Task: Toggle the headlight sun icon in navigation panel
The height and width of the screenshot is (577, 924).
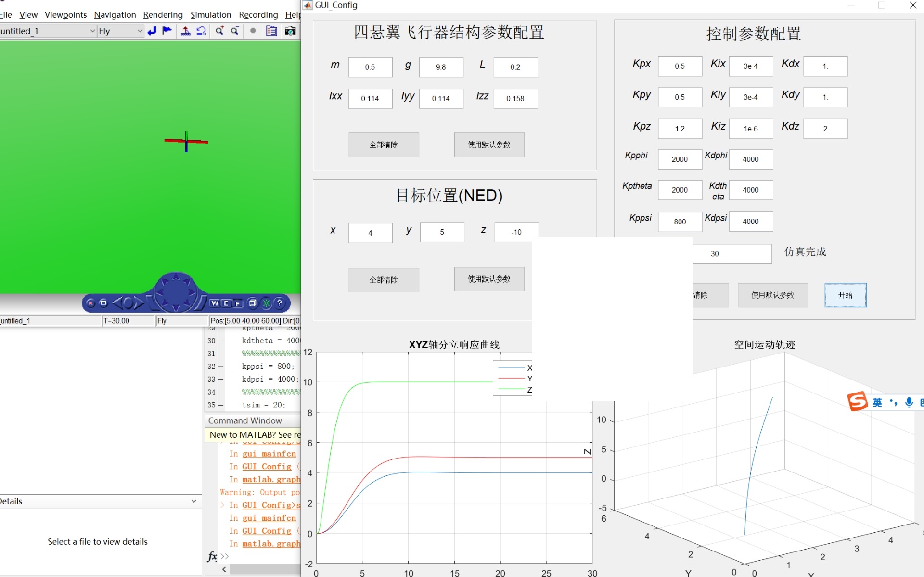Action: pos(266,303)
